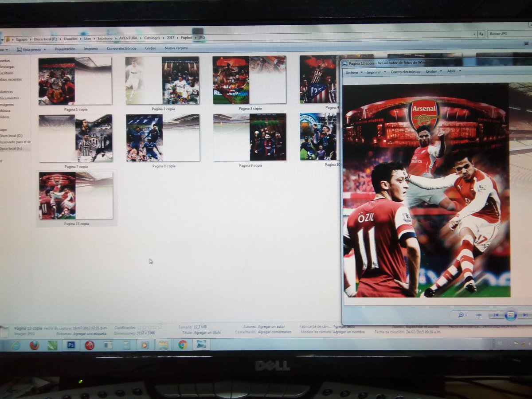Viewport: 532px width, 399px height.
Task: Start slideshow in Photo Viewer
Action: click(511, 315)
